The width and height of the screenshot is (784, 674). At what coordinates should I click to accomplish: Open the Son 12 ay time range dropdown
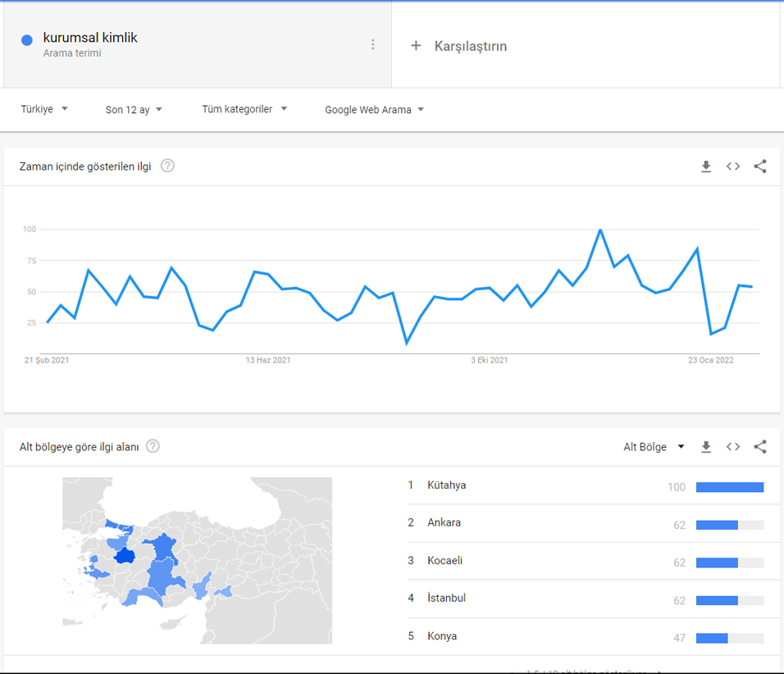(134, 110)
